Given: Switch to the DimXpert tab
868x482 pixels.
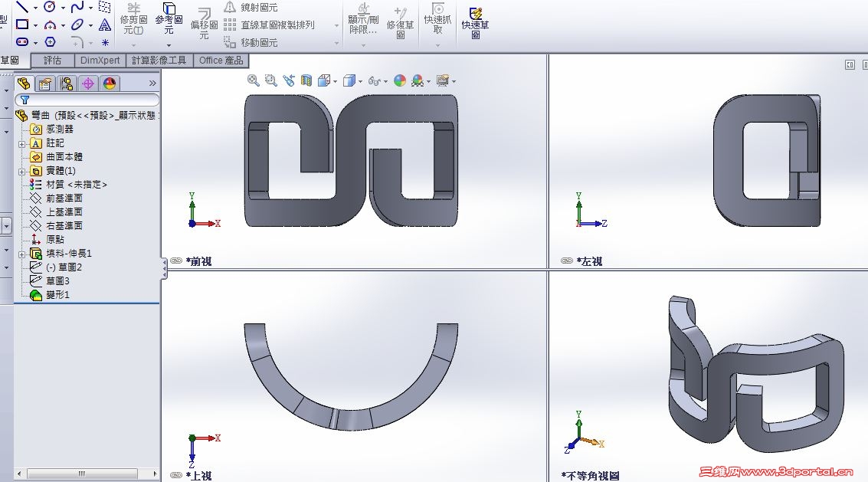Looking at the screenshot, I should [x=100, y=61].
